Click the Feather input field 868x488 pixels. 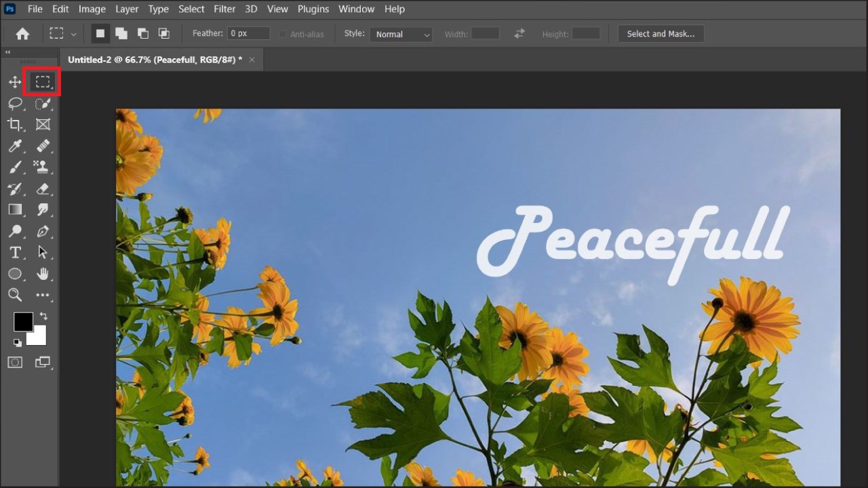[249, 33]
